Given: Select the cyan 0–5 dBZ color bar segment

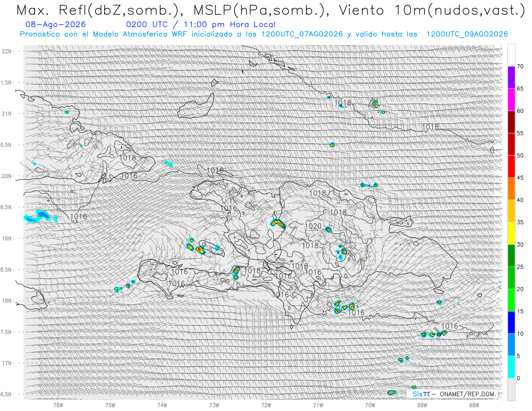Looking at the screenshot, I should pos(511,367).
